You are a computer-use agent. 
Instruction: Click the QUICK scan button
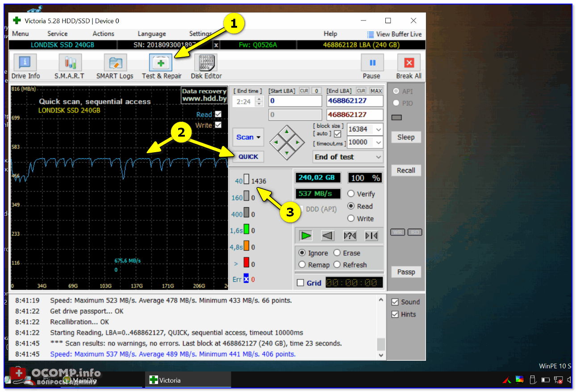point(248,157)
